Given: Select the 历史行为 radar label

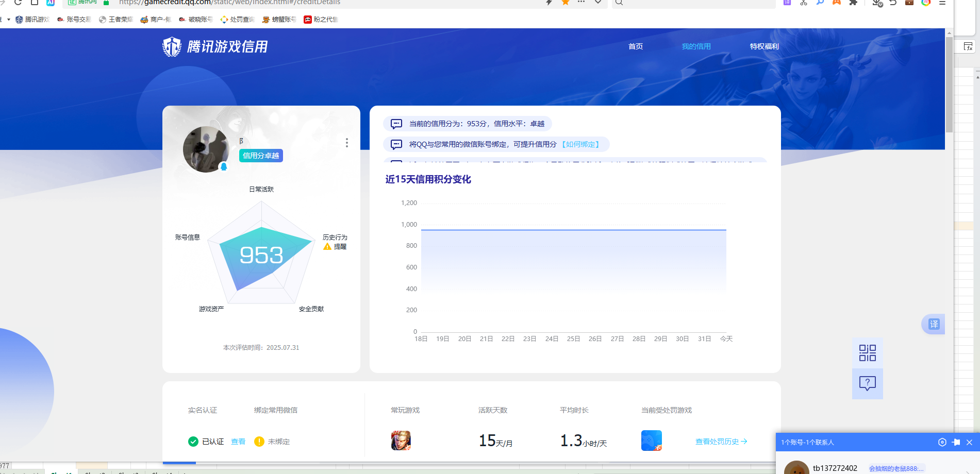Looking at the screenshot, I should click(x=335, y=238).
